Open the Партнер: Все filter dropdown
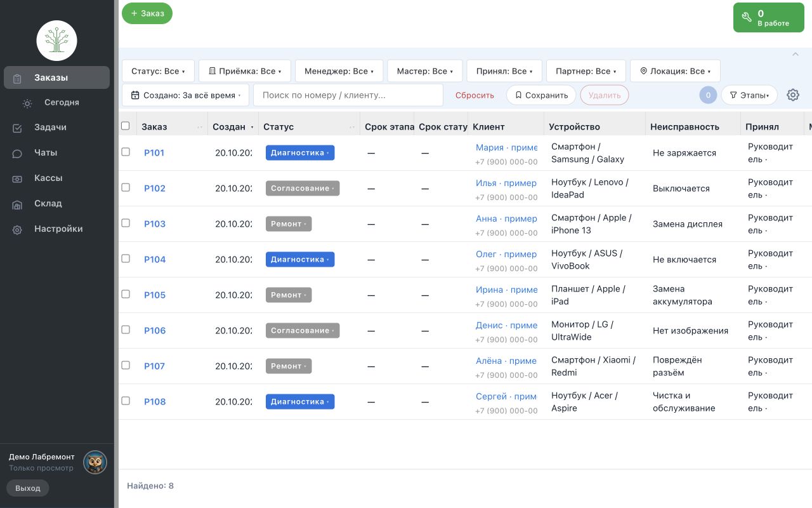 coord(586,71)
